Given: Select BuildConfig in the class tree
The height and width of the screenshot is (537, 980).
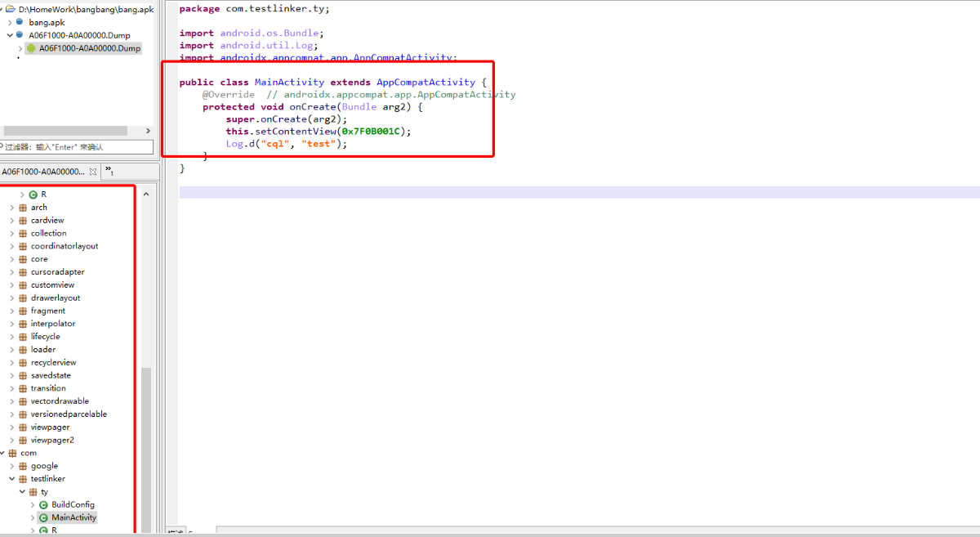Looking at the screenshot, I should [73, 504].
